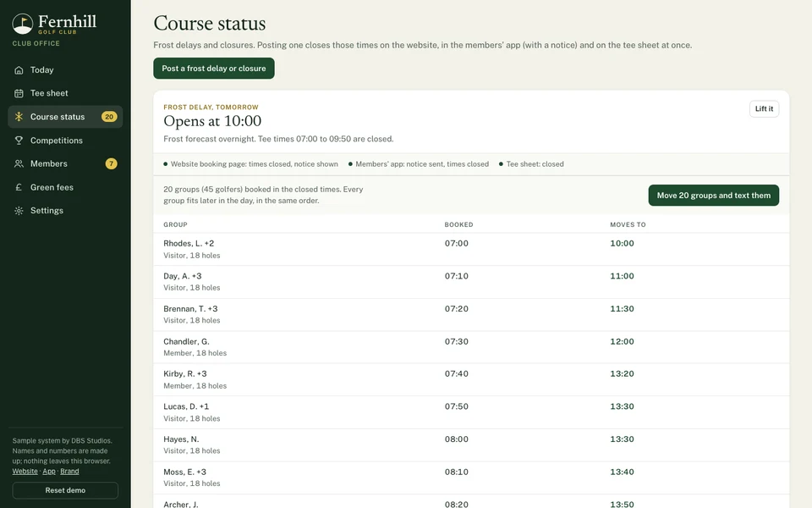Screen dimensions: 812x508
Task: Click the Tee sheet calendar icon
Action: (x=19, y=93)
